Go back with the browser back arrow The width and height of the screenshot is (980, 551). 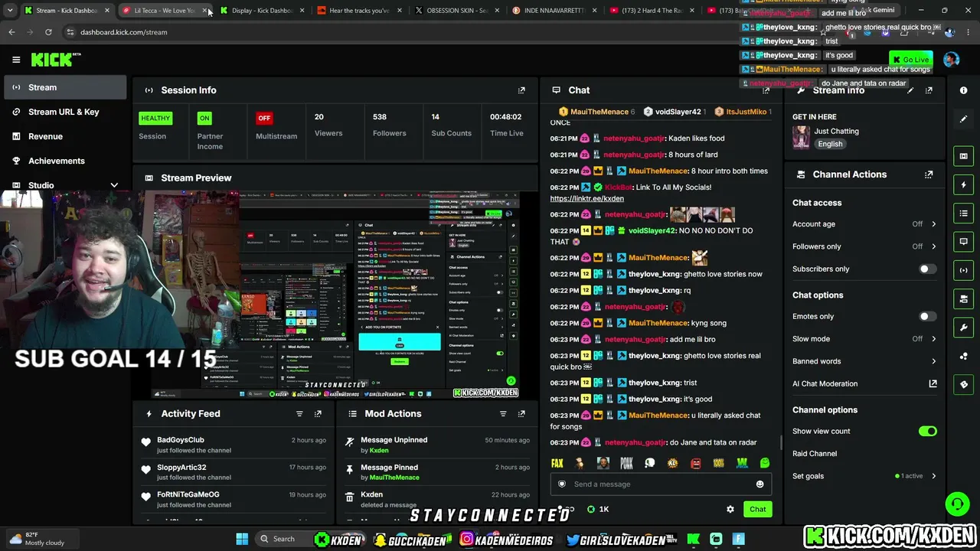(11, 32)
